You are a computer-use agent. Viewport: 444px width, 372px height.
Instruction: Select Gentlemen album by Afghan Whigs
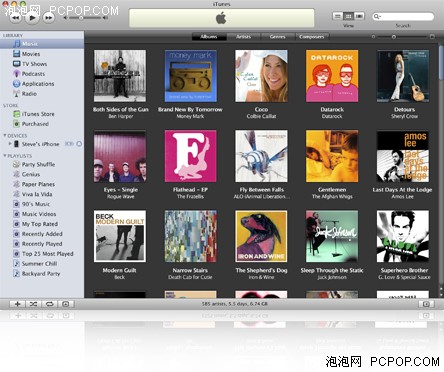click(332, 156)
